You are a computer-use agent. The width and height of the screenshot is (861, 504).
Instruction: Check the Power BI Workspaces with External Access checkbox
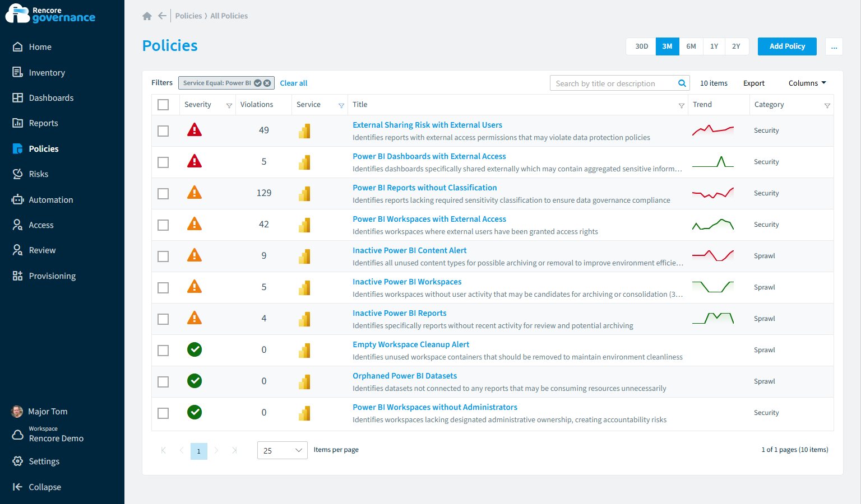point(163,225)
